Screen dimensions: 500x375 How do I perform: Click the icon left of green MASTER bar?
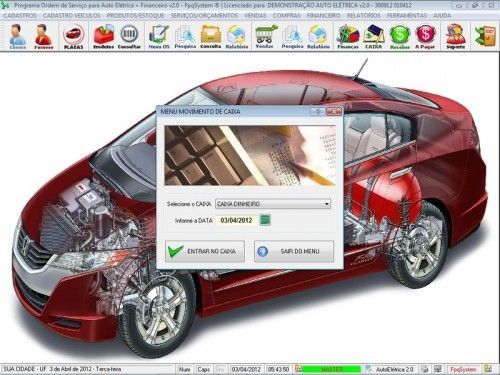[x=298, y=369]
